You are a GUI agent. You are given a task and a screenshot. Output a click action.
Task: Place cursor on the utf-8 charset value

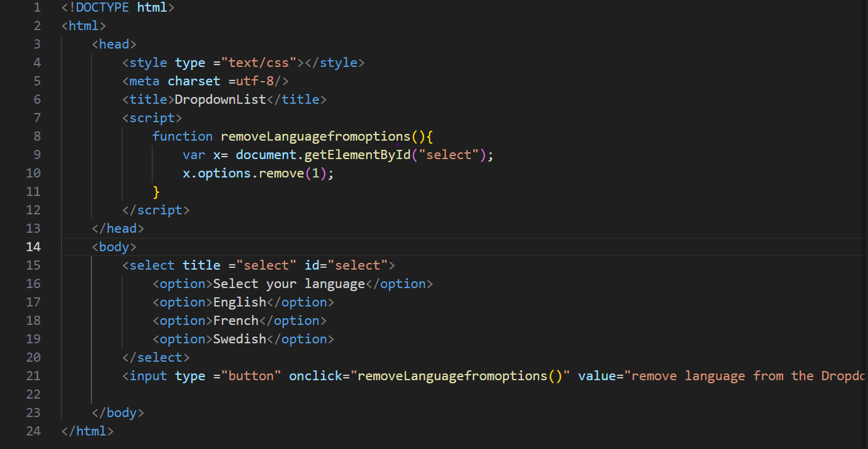coord(254,81)
